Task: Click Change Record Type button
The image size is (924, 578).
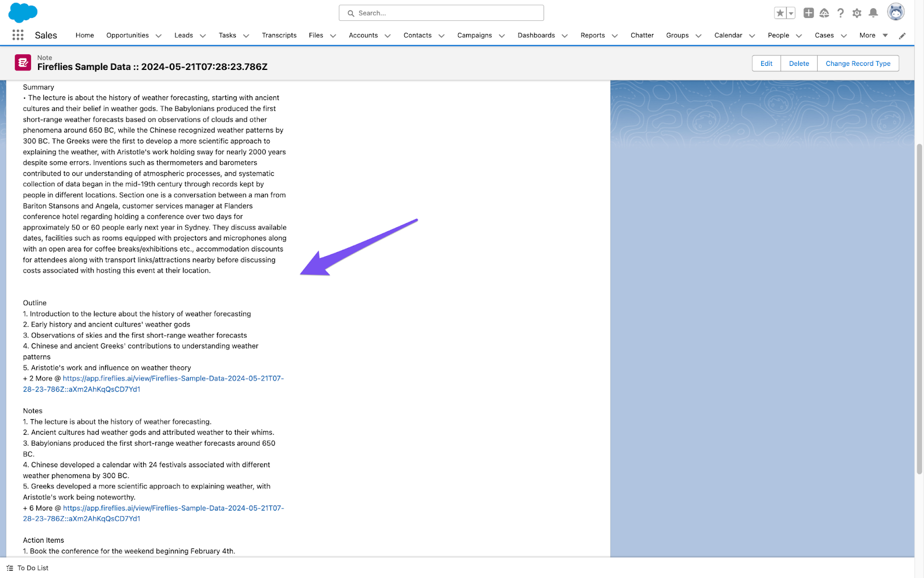Action: click(x=858, y=64)
